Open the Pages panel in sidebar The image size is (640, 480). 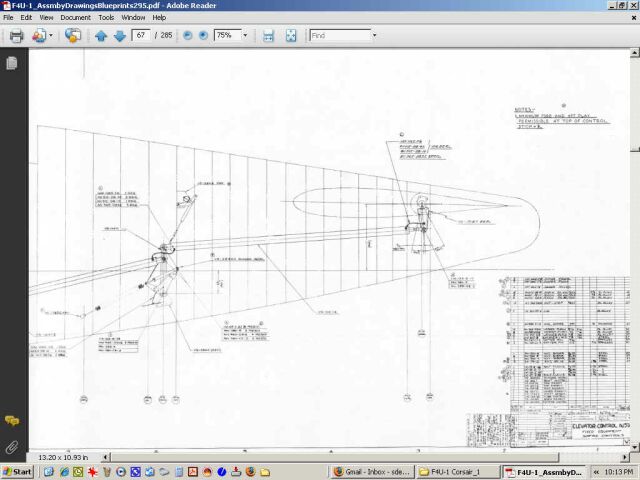[12, 63]
